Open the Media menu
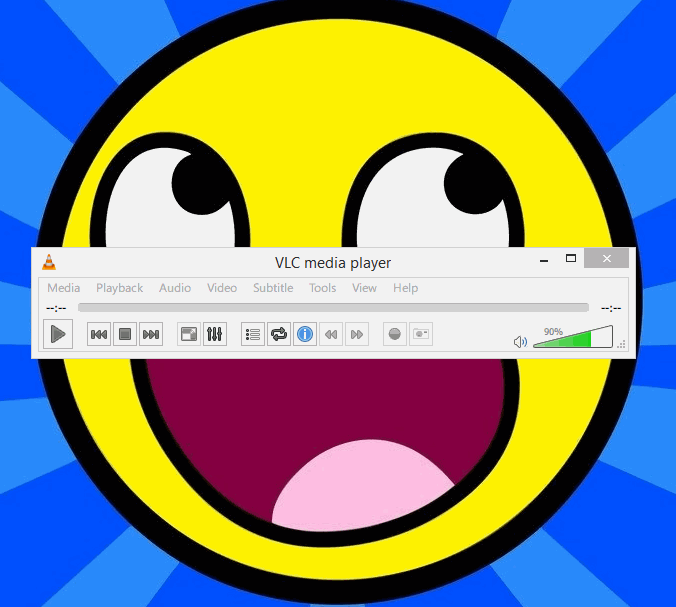 64,288
